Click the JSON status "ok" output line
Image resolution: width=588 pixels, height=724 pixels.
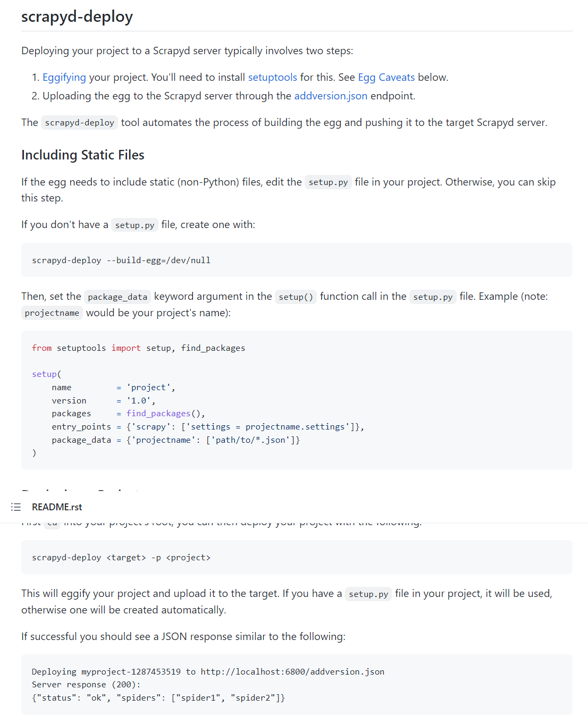[x=158, y=698]
